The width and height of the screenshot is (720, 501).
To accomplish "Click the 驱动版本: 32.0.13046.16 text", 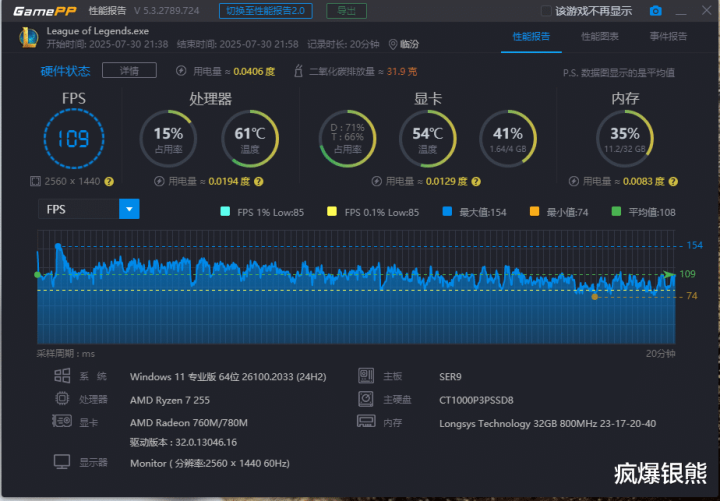I will point(183,442).
